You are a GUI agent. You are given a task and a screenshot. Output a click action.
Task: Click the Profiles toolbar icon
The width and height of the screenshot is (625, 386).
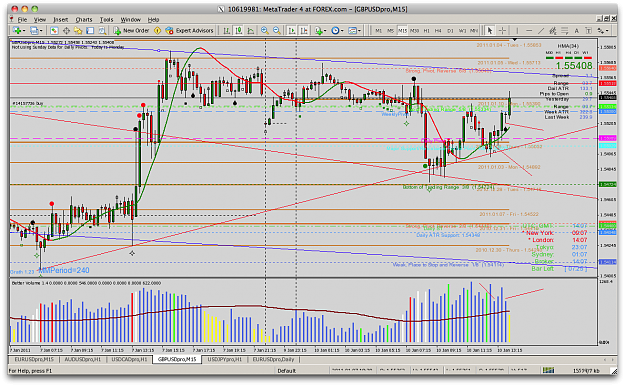pyautogui.click(x=34, y=30)
